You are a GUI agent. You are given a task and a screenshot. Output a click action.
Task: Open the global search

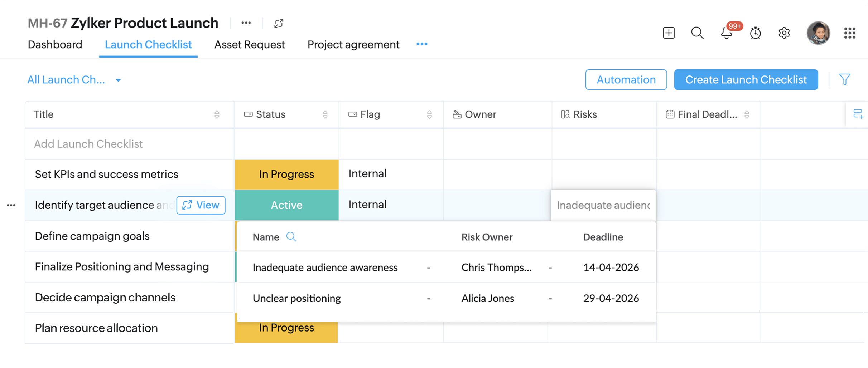(697, 33)
